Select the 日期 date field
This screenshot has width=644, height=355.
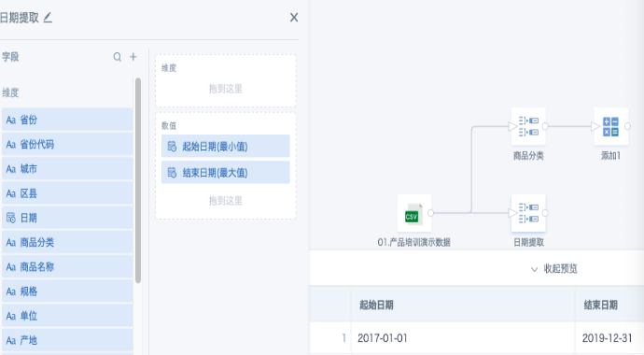click(x=67, y=218)
